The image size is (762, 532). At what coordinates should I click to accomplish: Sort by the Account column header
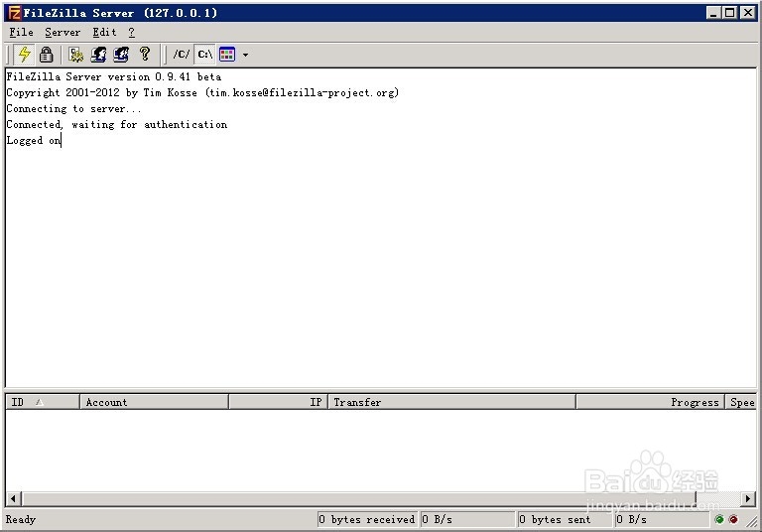pyautogui.click(x=154, y=402)
